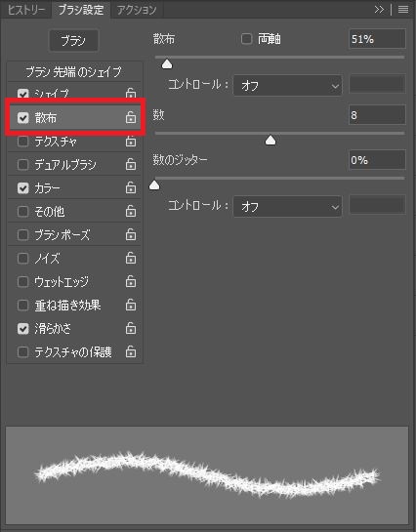Viewport: 416px width, 532px height.
Task: Click the lock icon beside ノイズ
Action: (x=131, y=258)
